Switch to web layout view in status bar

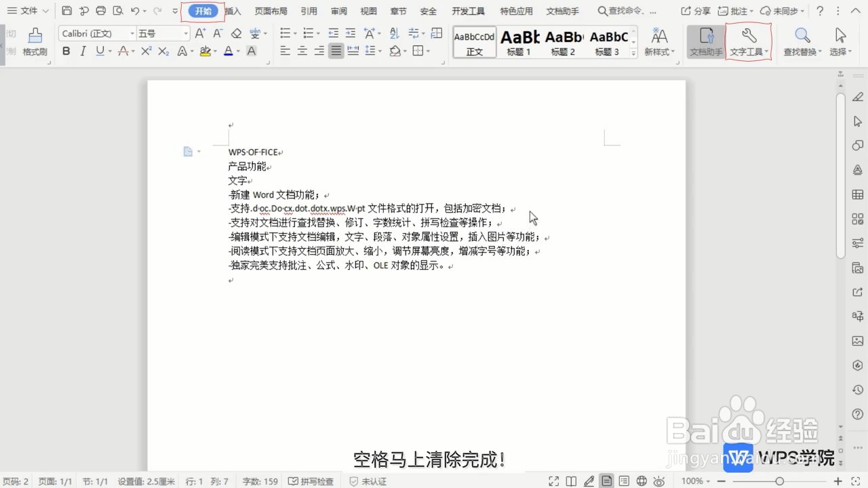tap(642, 481)
